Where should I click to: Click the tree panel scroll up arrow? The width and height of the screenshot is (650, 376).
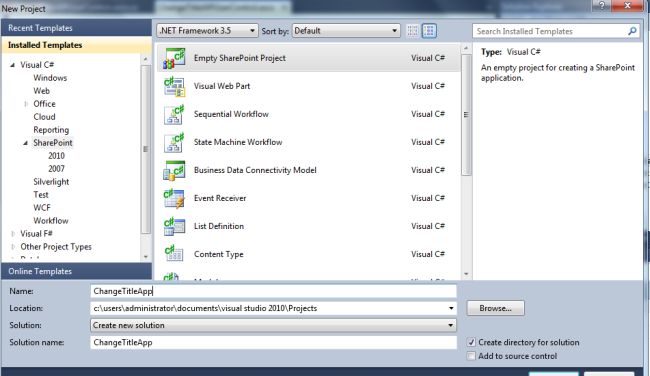tap(146, 60)
